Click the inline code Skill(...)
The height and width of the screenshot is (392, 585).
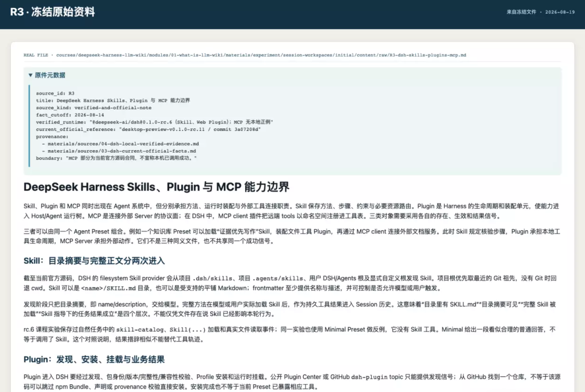point(188,329)
